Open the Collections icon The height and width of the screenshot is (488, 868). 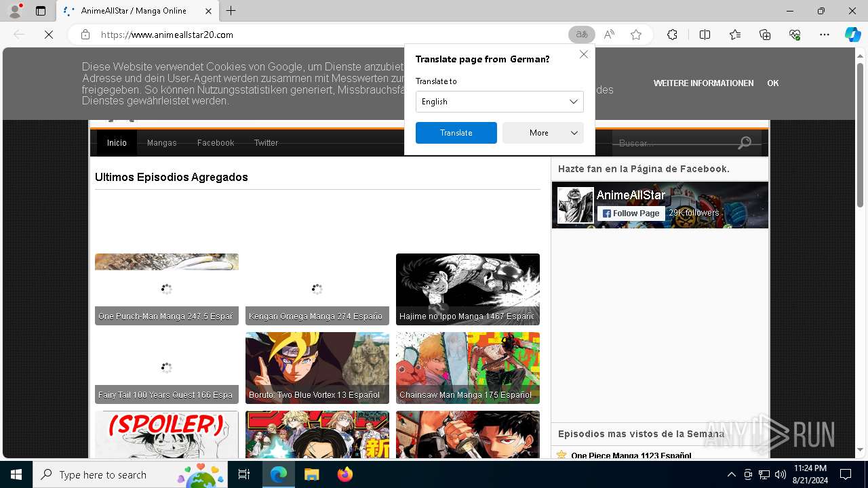coord(765,35)
